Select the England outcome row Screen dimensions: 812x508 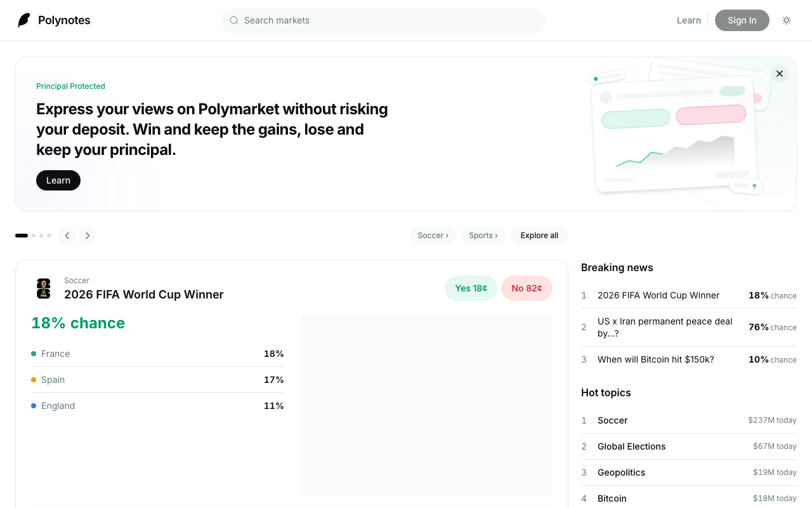coord(157,406)
